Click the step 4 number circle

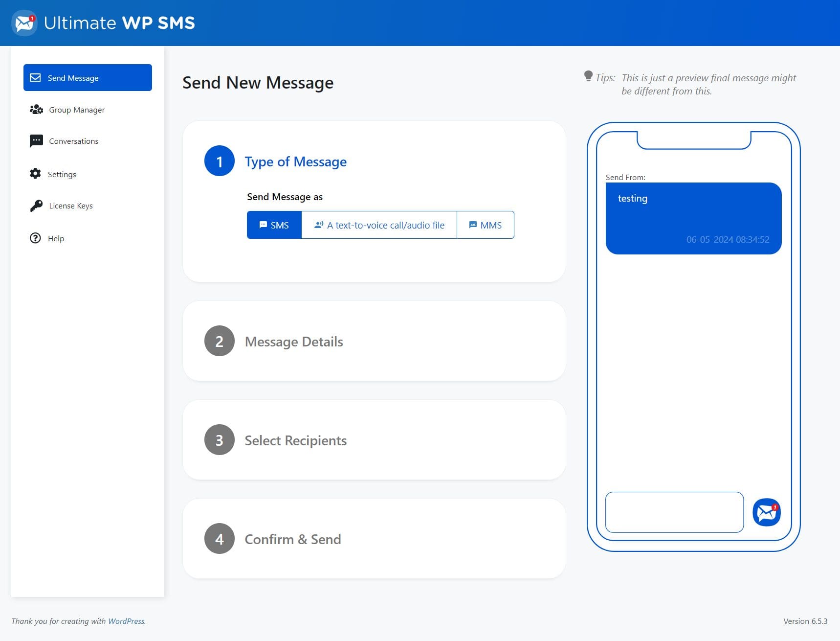220,539
